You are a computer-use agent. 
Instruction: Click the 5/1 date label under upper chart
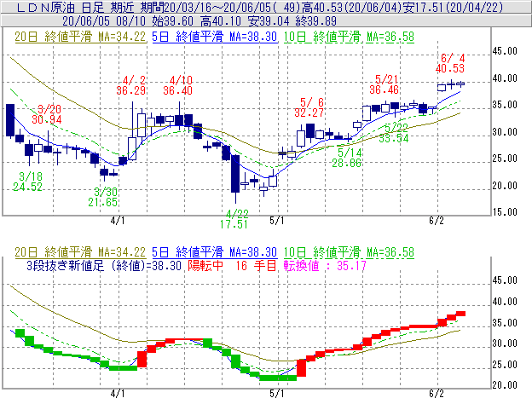click(277, 221)
